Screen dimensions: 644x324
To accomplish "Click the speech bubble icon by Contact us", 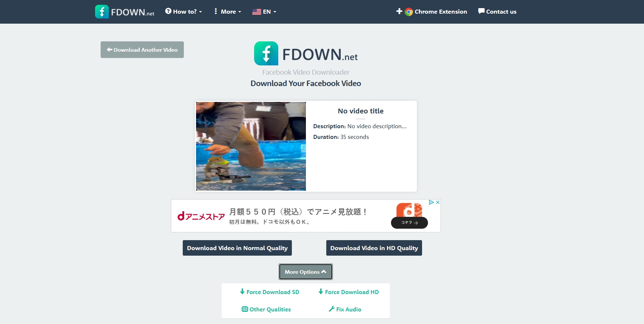I will (x=481, y=11).
